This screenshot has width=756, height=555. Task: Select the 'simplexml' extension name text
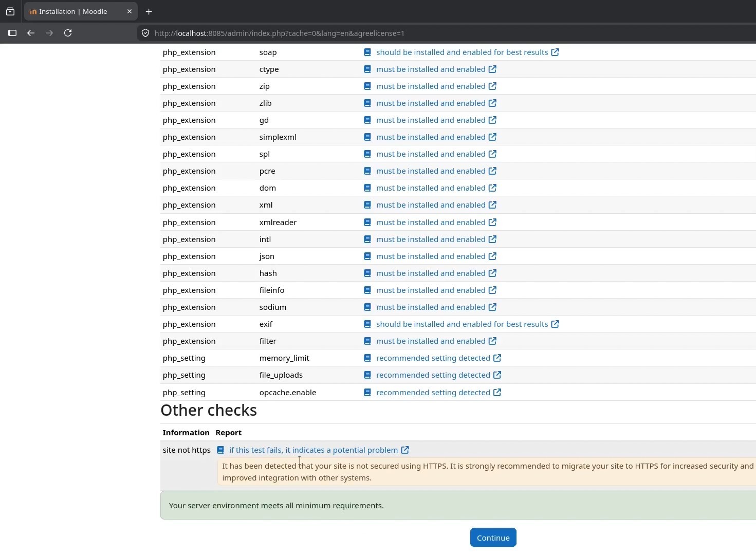(x=278, y=137)
